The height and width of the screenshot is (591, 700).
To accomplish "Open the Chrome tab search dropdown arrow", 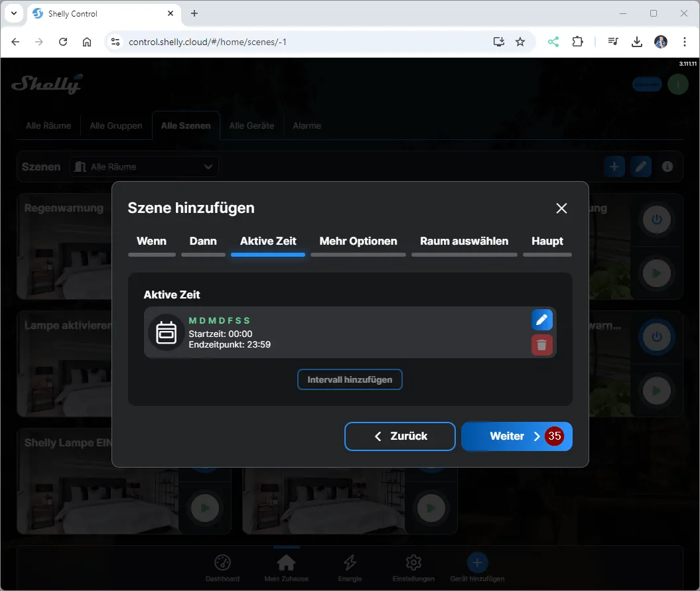I will tap(14, 13).
